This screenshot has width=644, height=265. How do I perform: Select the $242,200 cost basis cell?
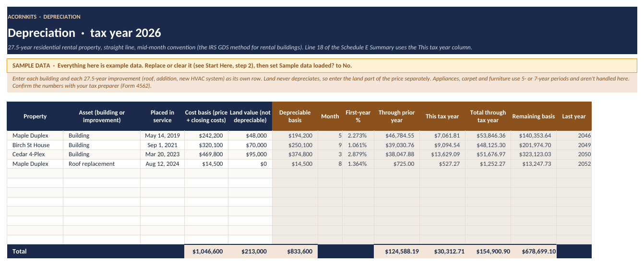[x=206, y=136]
